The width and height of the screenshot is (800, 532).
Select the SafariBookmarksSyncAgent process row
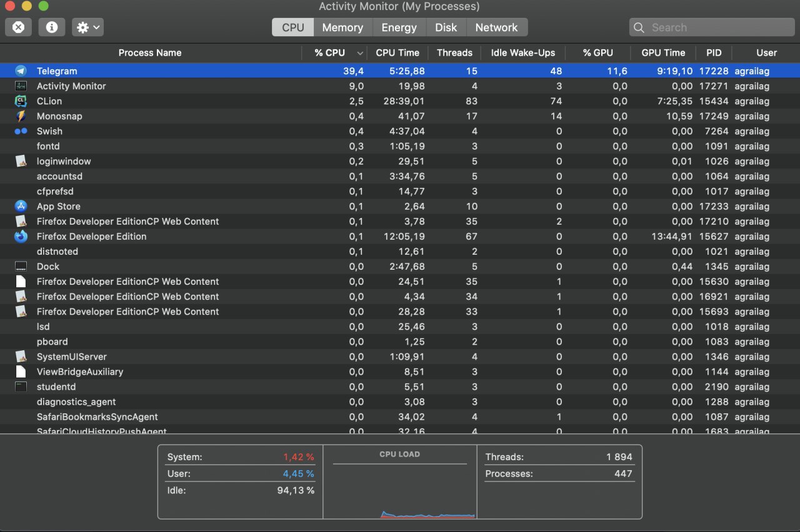tap(400, 416)
